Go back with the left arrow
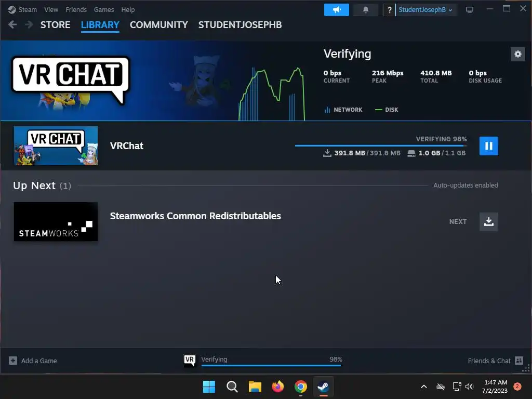The width and height of the screenshot is (532, 399). click(x=12, y=24)
